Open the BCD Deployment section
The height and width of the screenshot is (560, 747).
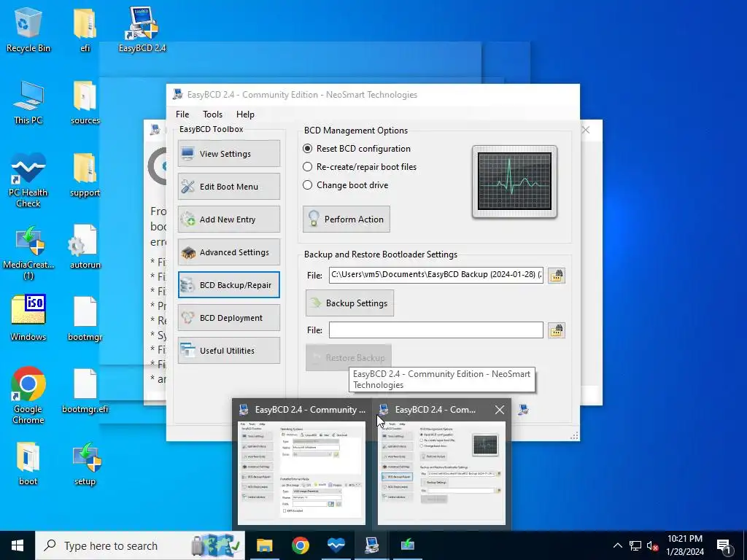[228, 318]
